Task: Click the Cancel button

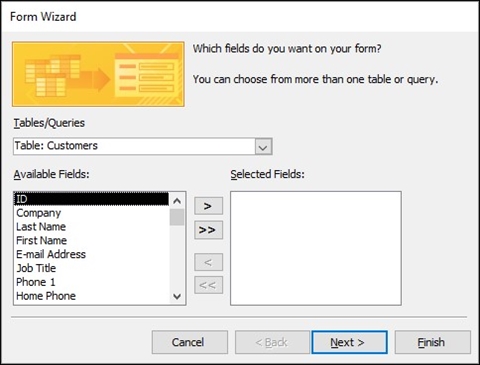Action: [190, 342]
